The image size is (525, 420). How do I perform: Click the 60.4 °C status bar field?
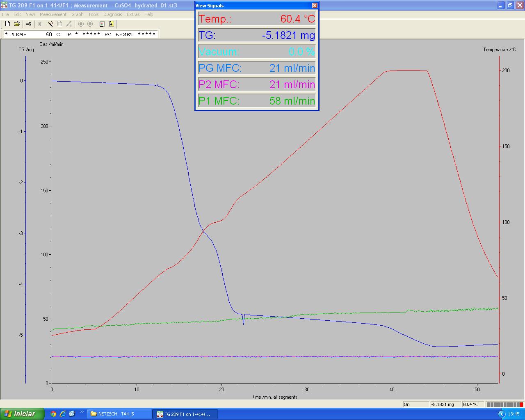tap(473, 404)
